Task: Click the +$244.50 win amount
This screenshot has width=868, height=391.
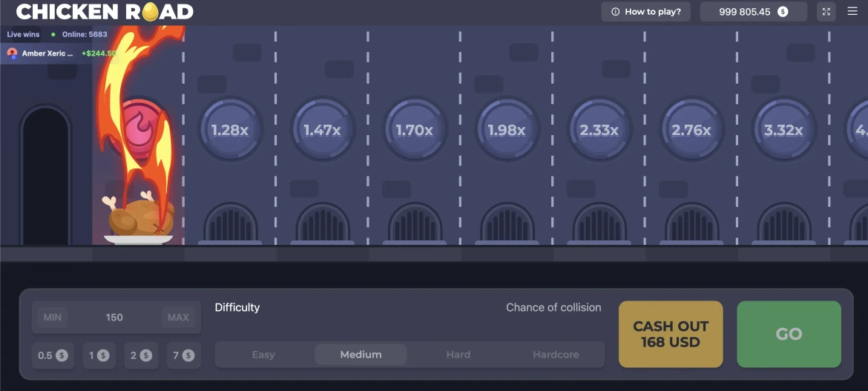Action: (99, 53)
